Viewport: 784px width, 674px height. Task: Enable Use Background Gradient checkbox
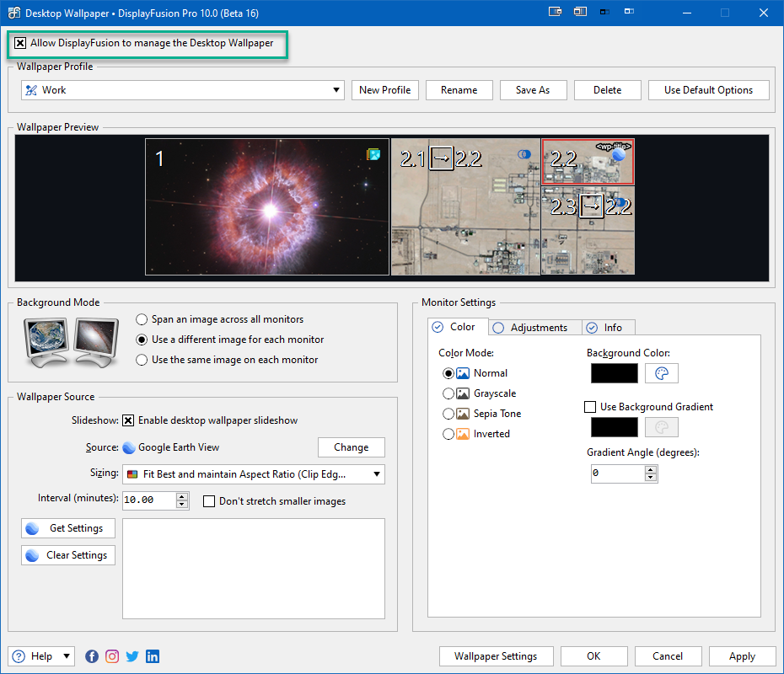tap(590, 407)
